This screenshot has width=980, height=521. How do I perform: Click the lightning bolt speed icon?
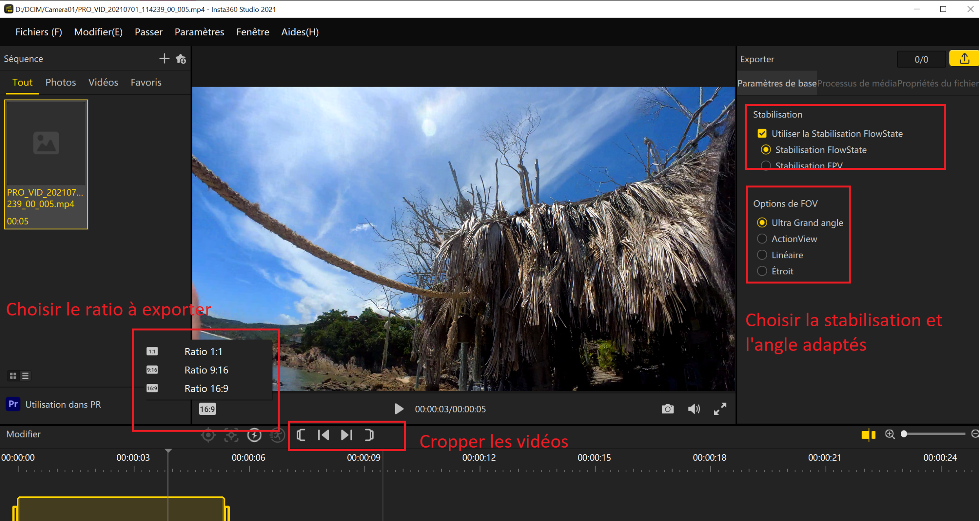254,435
